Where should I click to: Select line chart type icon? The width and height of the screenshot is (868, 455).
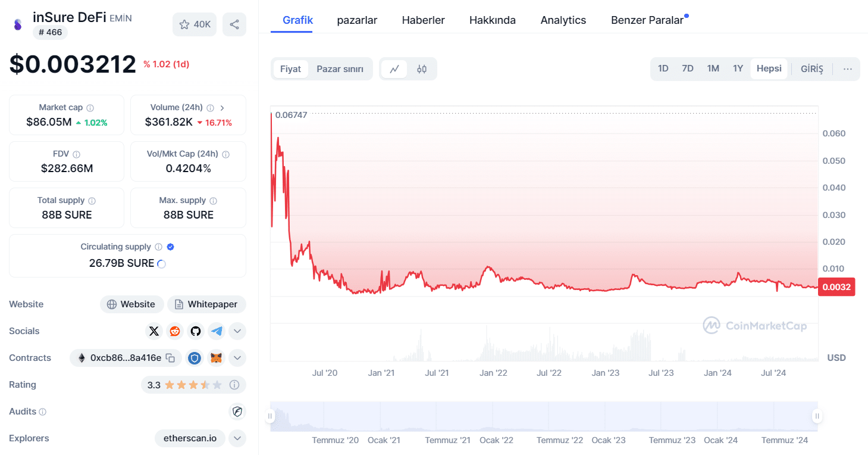click(394, 69)
